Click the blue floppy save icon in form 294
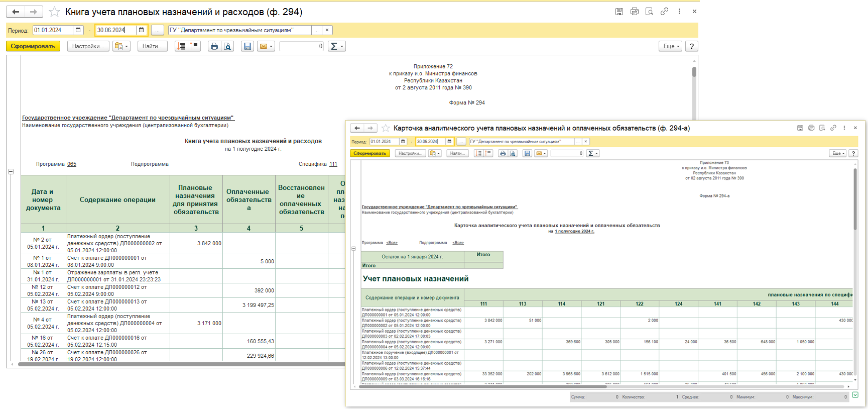 [x=247, y=46]
